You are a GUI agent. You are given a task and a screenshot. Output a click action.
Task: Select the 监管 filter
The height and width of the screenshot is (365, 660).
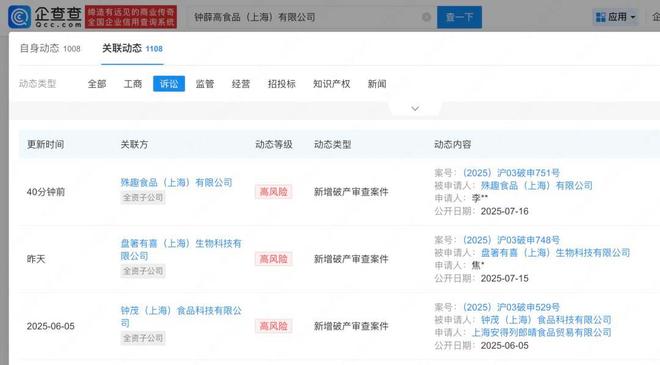tap(205, 84)
